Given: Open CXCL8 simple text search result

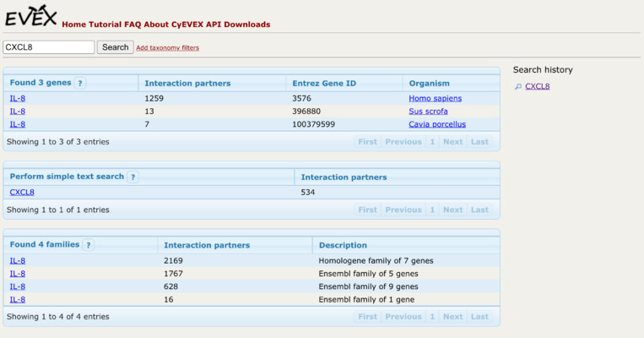Looking at the screenshot, I should point(22,192).
